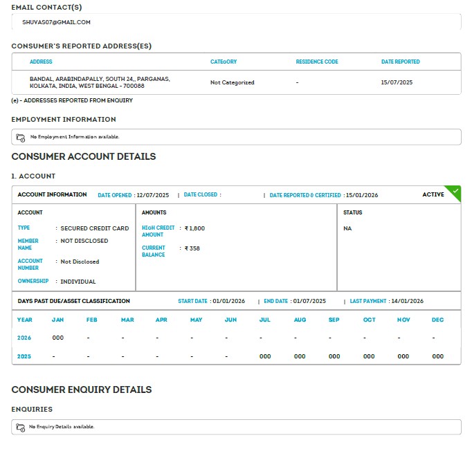
Task: Click the Secured Credit Card account type
Action: 95,228
